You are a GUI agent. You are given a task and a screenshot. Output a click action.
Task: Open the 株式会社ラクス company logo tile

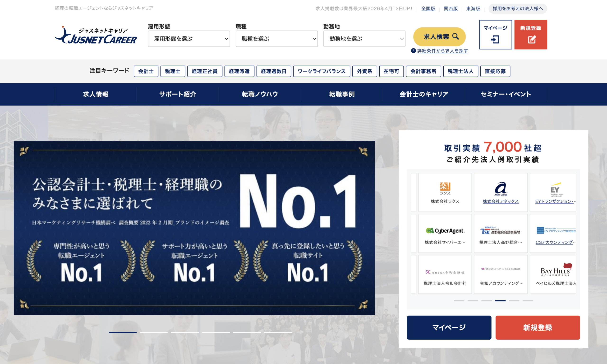445,192
